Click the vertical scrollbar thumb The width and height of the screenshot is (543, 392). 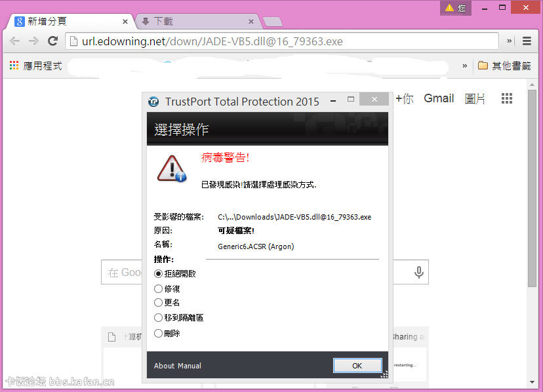tap(532, 188)
